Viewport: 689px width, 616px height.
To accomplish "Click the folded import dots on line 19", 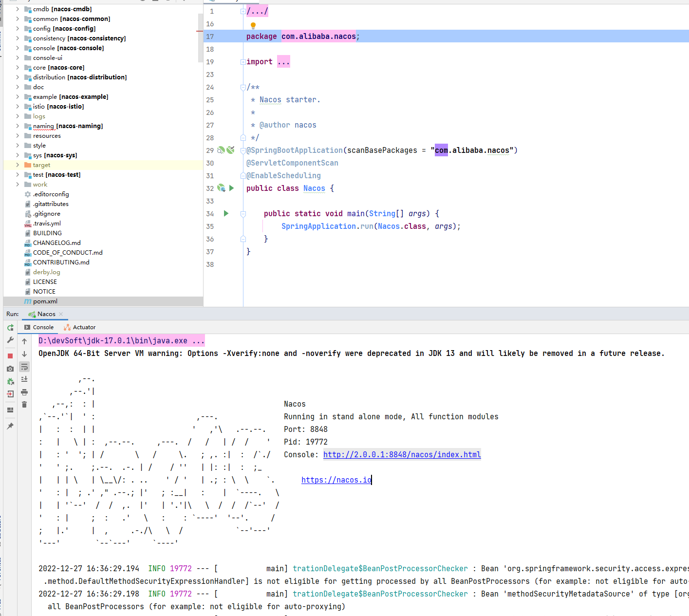I will click(x=283, y=62).
